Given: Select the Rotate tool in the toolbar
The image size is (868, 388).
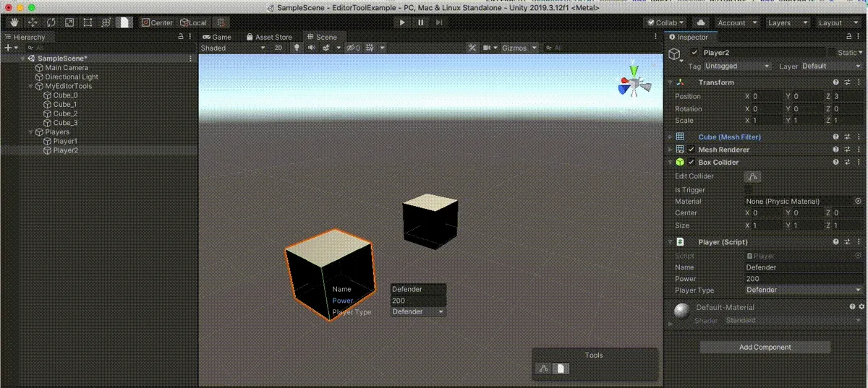Looking at the screenshot, I should coord(51,22).
